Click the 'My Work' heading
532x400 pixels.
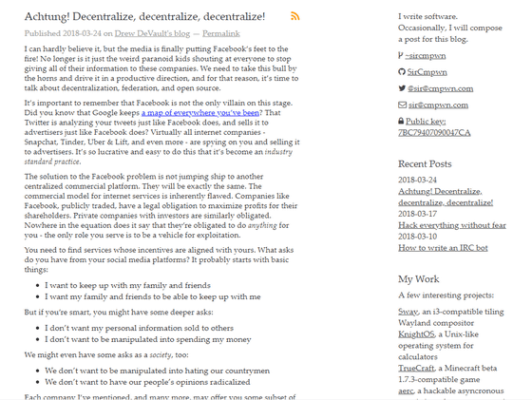click(419, 279)
